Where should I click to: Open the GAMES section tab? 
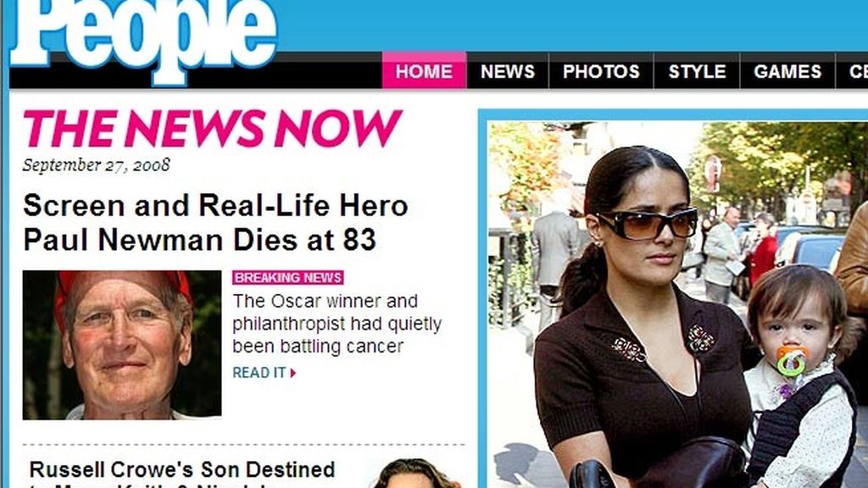pyautogui.click(x=787, y=71)
